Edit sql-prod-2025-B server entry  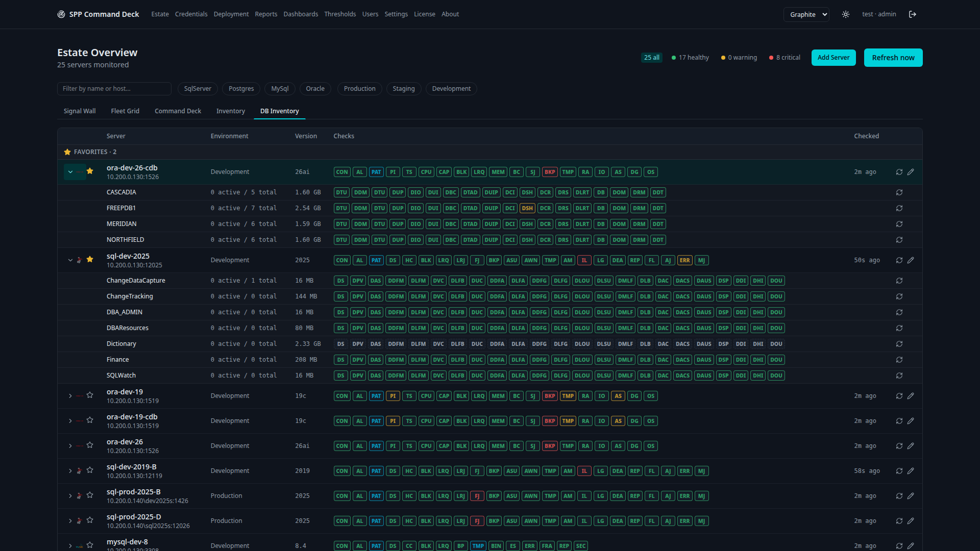click(911, 496)
